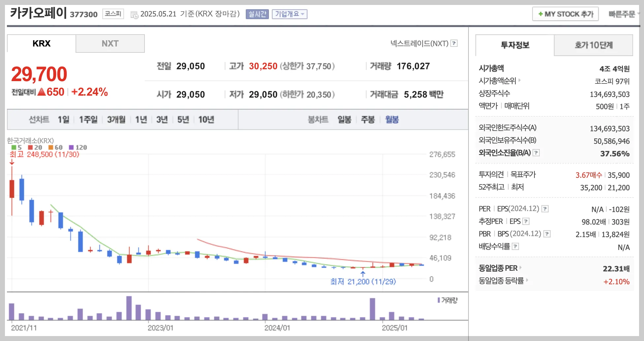Click the calendar icon beside the 2025.05.21 date

134,15
